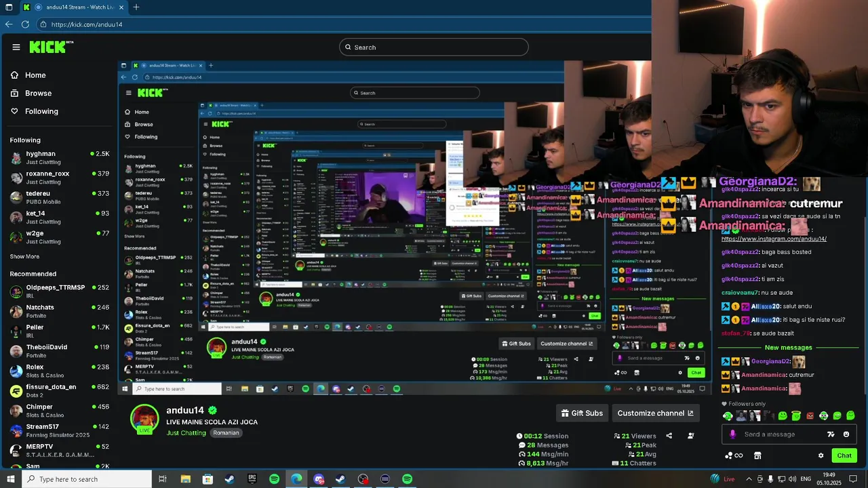Screen dimensions: 868x488
Task: Reload the page with refresh icon
Action: click(26, 24)
